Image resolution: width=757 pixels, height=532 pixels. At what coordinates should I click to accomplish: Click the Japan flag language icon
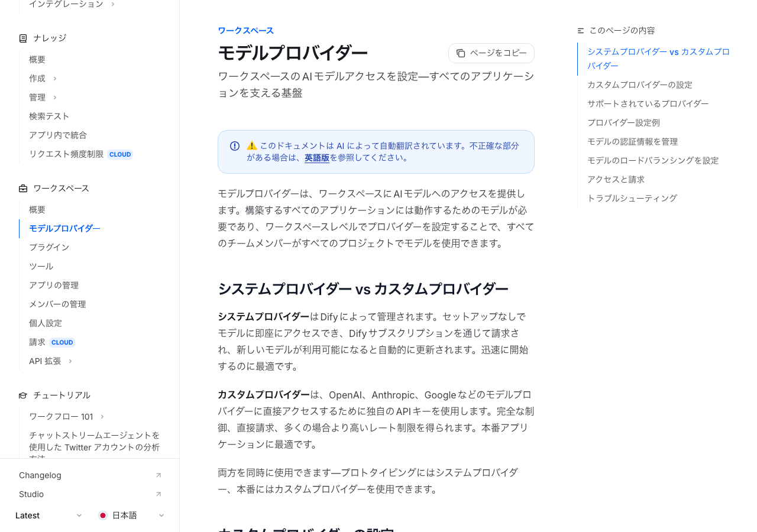point(103,515)
